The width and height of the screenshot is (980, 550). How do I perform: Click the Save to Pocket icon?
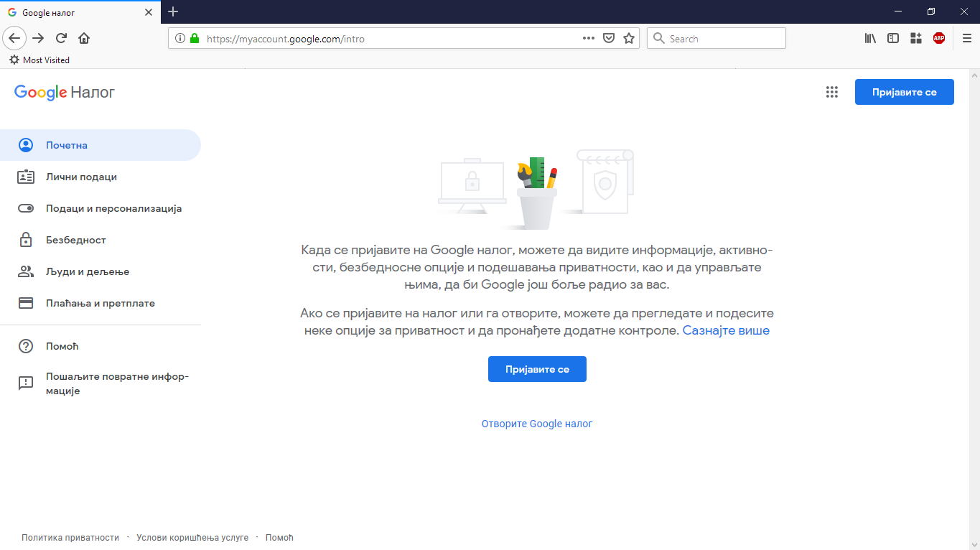click(x=609, y=39)
